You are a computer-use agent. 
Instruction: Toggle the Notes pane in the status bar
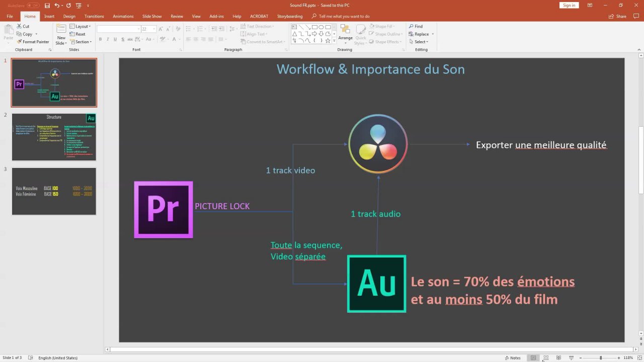pyautogui.click(x=512, y=358)
